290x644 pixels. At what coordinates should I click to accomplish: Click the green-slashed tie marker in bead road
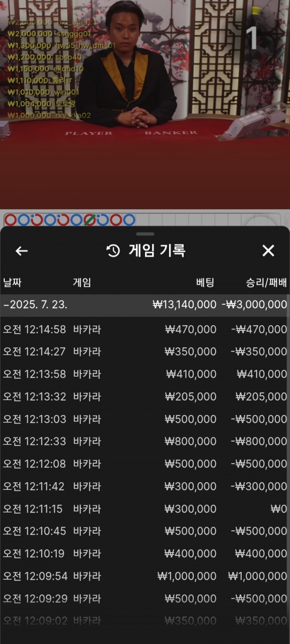pos(89,220)
